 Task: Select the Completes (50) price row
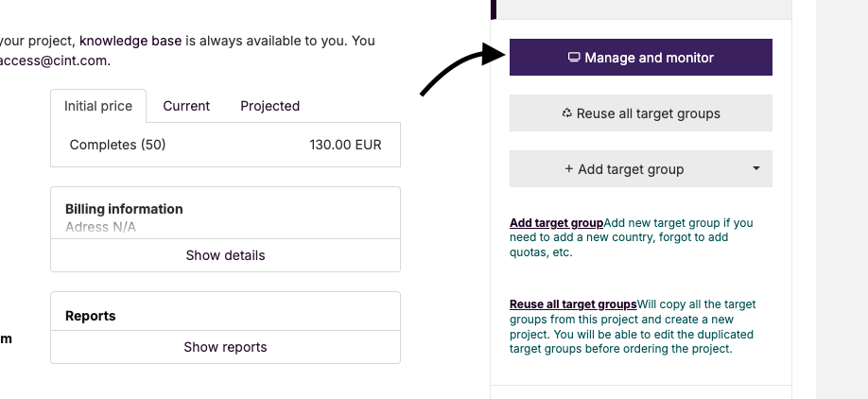point(225,145)
